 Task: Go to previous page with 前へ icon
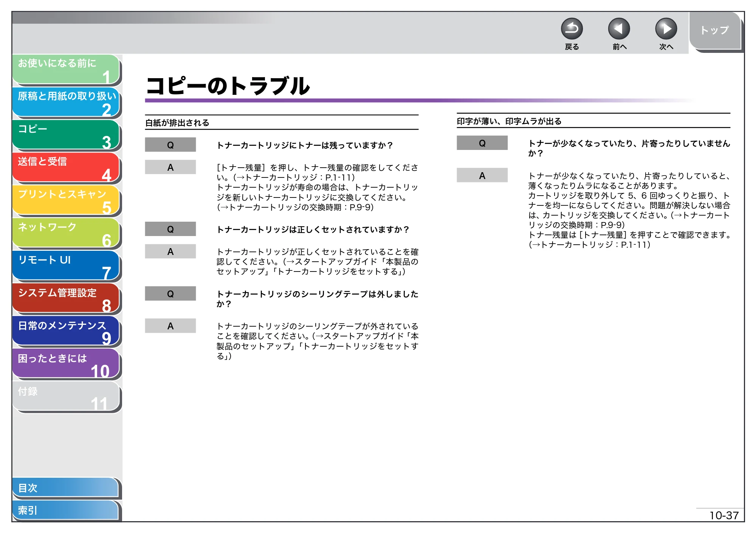[619, 29]
